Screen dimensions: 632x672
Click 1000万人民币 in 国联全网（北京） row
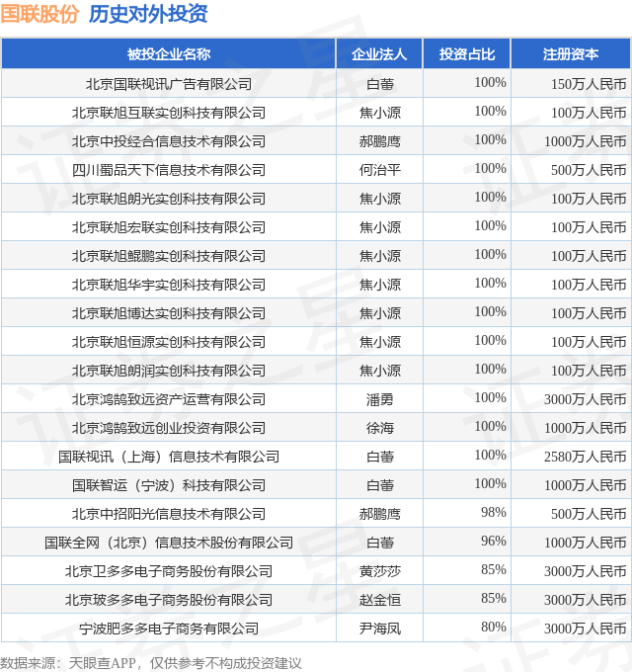coord(585,543)
